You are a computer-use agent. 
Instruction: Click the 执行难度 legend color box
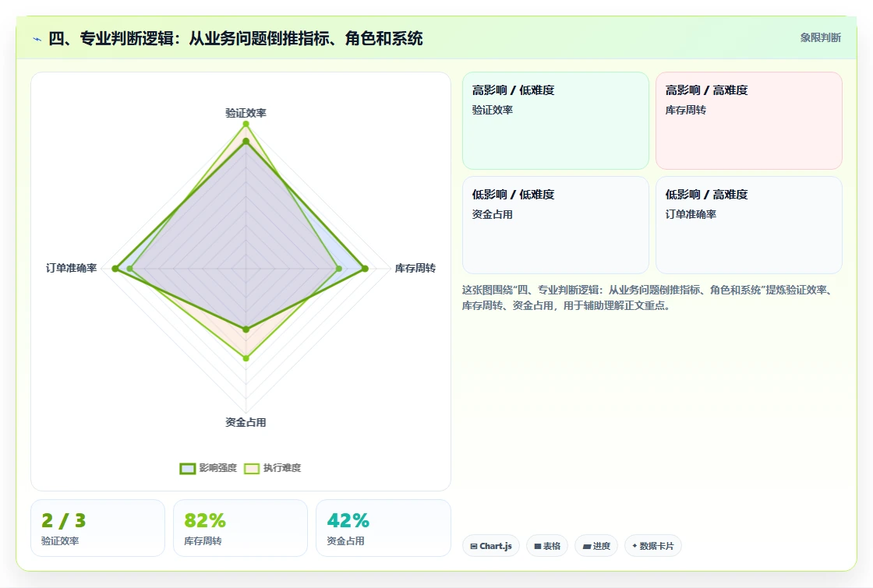click(x=252, y=468)
